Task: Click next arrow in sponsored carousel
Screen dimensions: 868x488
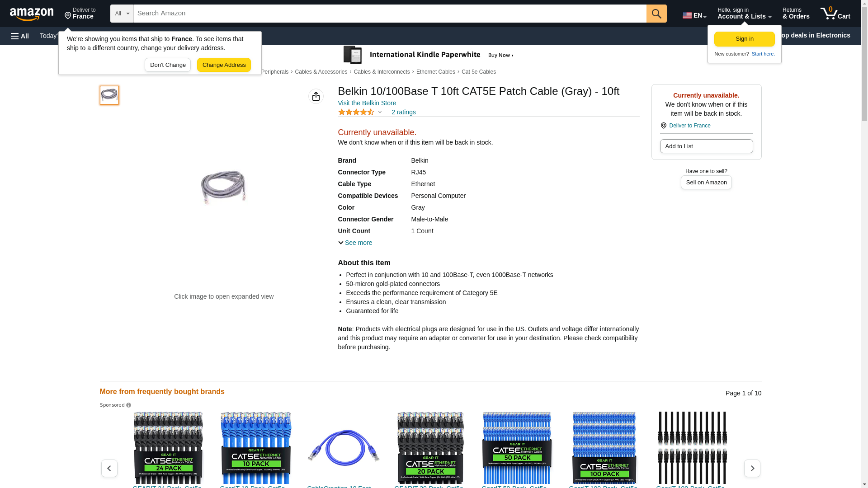Action: coord(752,469)
